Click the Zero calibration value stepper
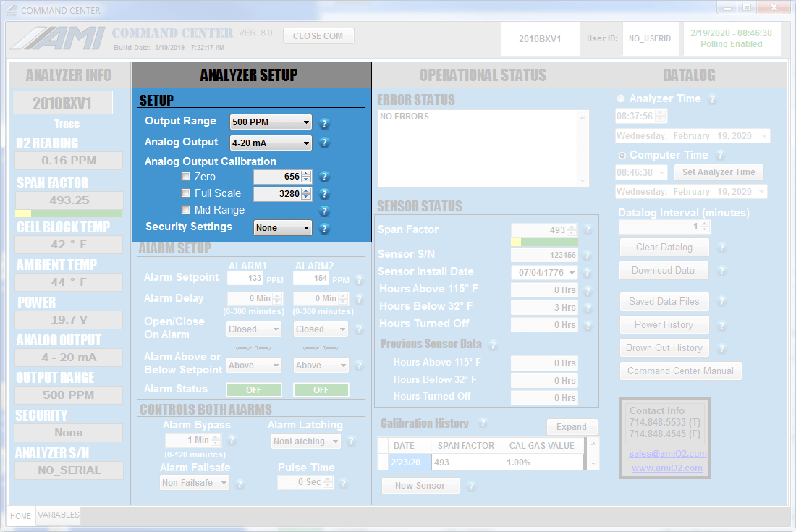 click(x=305, y=177)
